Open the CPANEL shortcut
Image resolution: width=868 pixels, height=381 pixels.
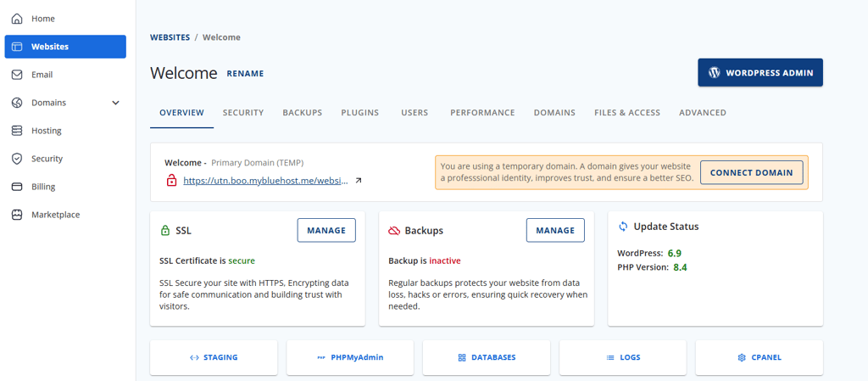coord(759,358)
